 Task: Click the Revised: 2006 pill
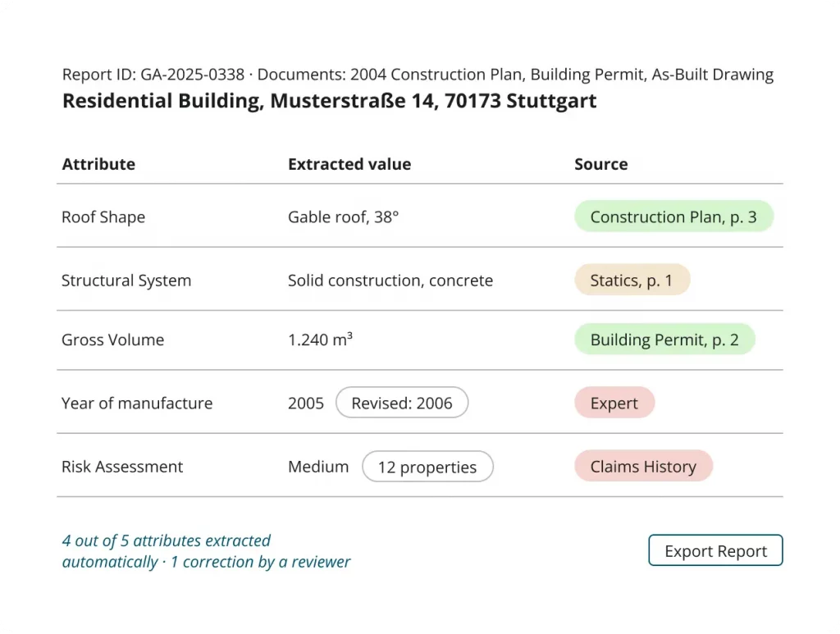402,403
